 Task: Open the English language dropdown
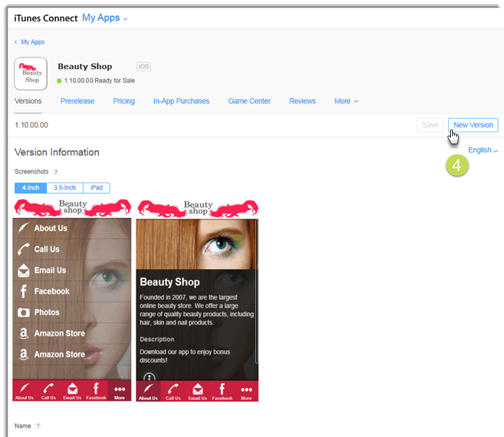483,150
